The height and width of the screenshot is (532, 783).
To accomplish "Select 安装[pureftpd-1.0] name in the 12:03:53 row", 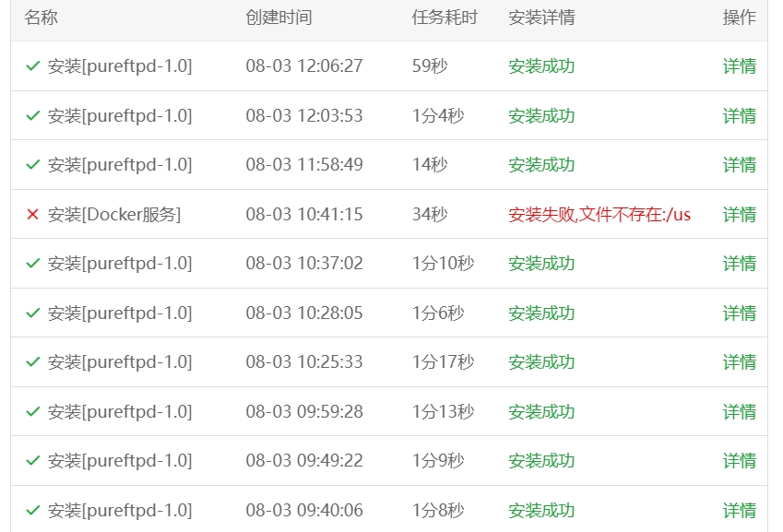I will [x=120, y=116].
